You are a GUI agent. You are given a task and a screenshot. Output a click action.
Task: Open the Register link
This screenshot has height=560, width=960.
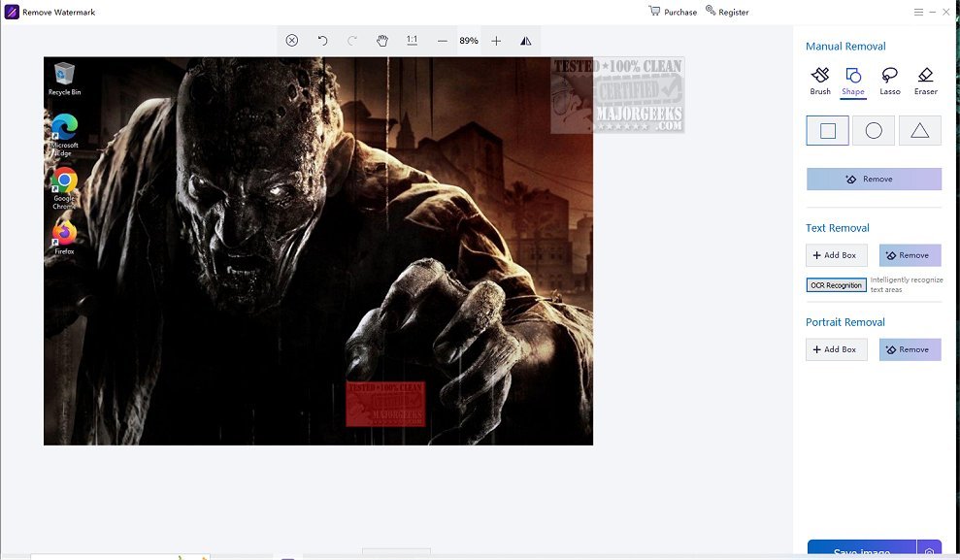coord(727,12)
